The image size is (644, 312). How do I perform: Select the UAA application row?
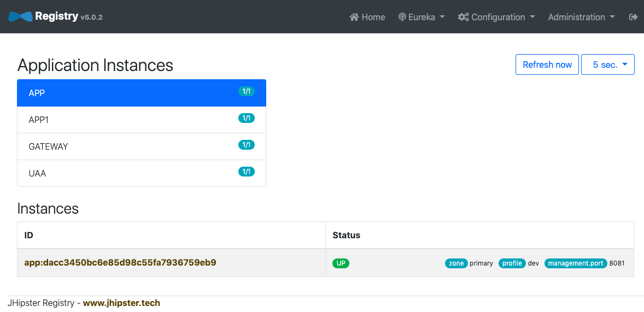[142, 173]
